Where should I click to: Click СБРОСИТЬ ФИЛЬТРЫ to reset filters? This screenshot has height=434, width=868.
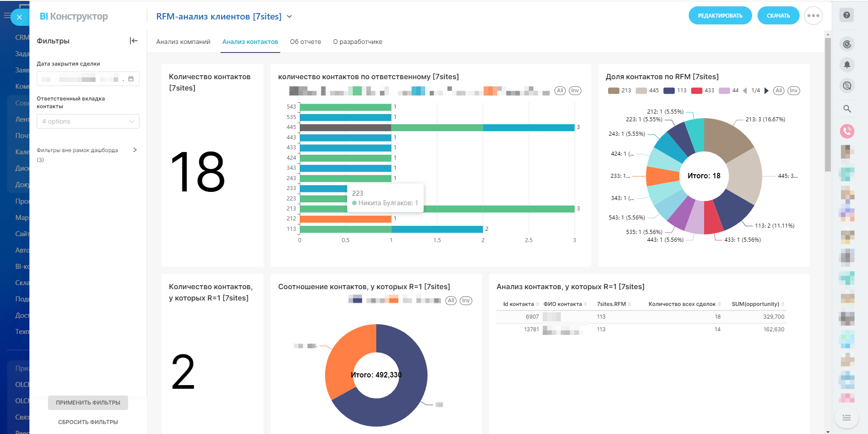click(88, 422)
